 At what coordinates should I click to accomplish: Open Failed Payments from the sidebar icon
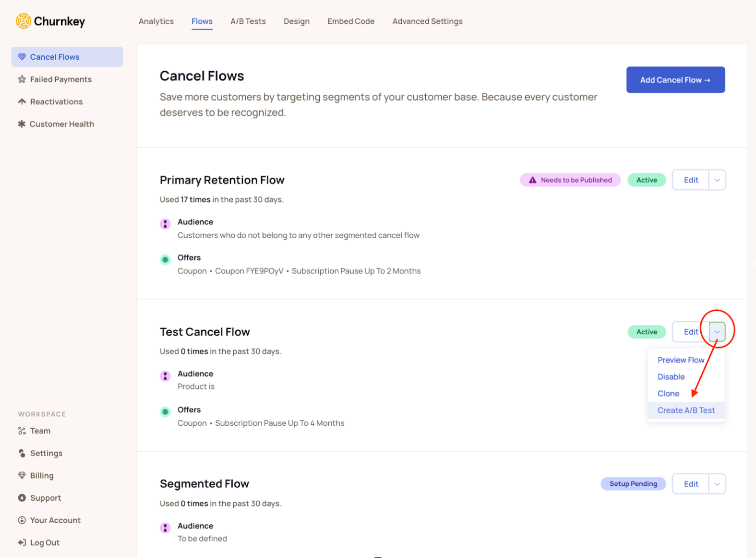[x=22, y=79]
